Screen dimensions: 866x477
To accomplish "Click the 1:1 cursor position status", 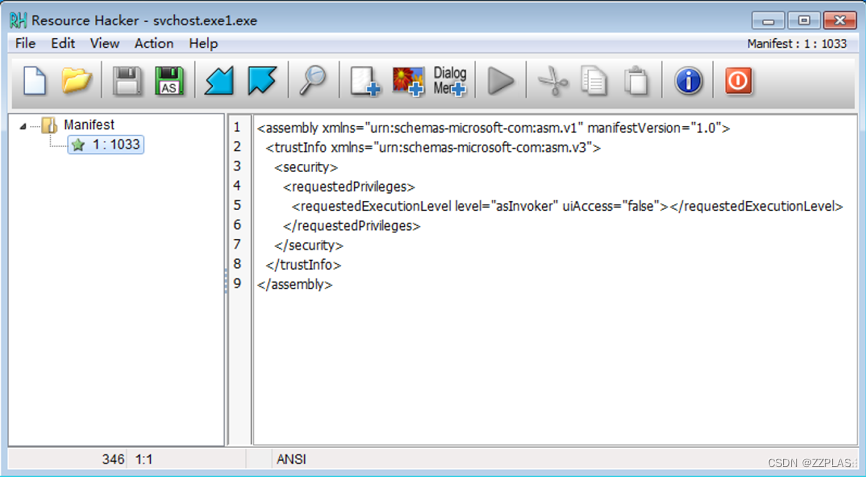I will point(144,459).
